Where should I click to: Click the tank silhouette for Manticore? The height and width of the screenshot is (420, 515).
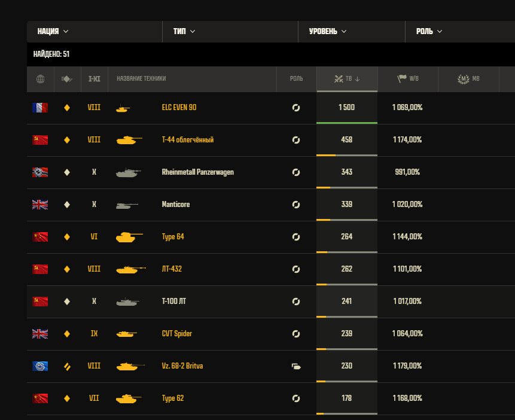(127, 205)
